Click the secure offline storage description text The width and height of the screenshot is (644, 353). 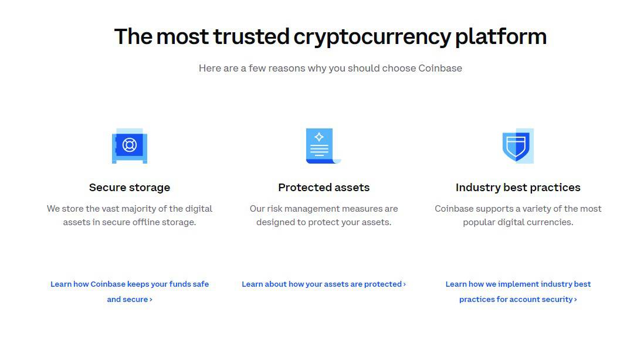point(130,215)
